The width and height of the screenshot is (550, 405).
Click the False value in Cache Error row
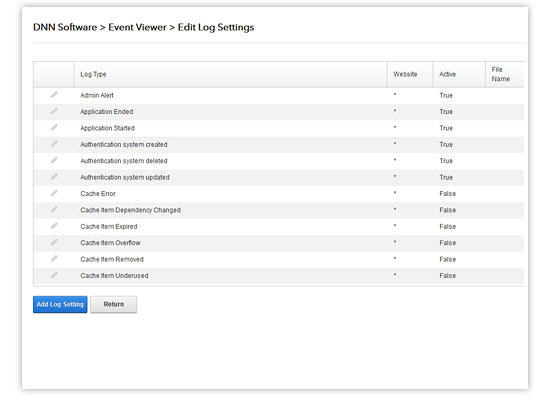point(448,194)
